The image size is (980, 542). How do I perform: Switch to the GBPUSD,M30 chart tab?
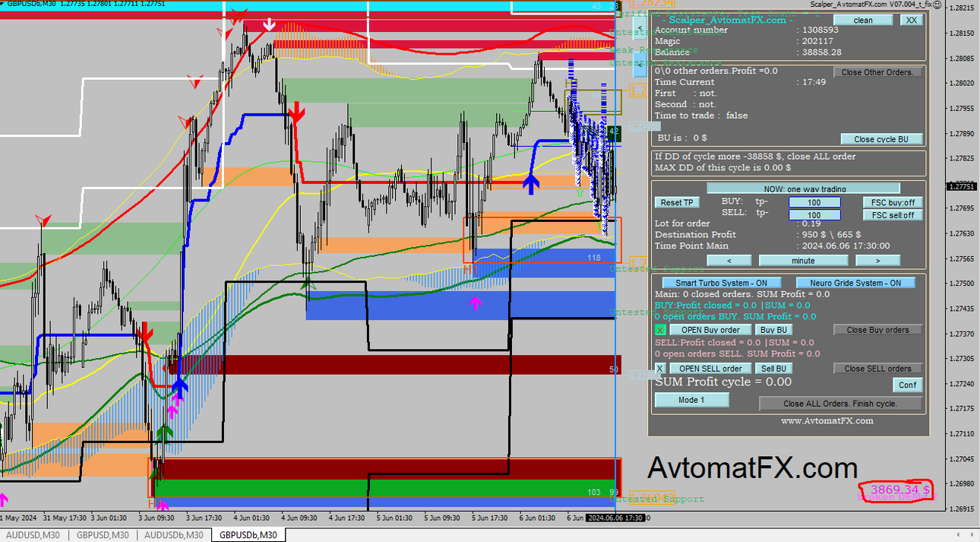pyautogui.click(x=103, y=535)
